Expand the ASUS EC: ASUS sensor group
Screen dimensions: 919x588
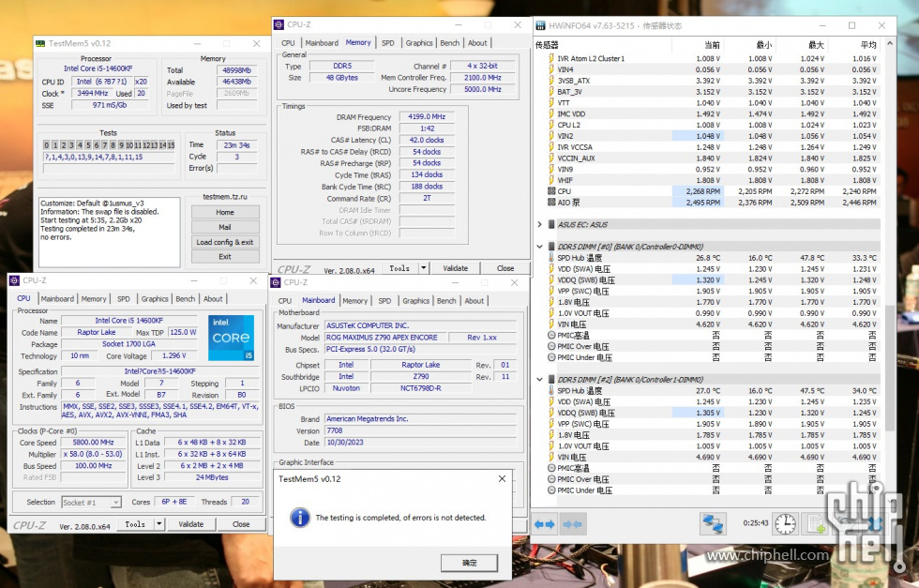539,224
